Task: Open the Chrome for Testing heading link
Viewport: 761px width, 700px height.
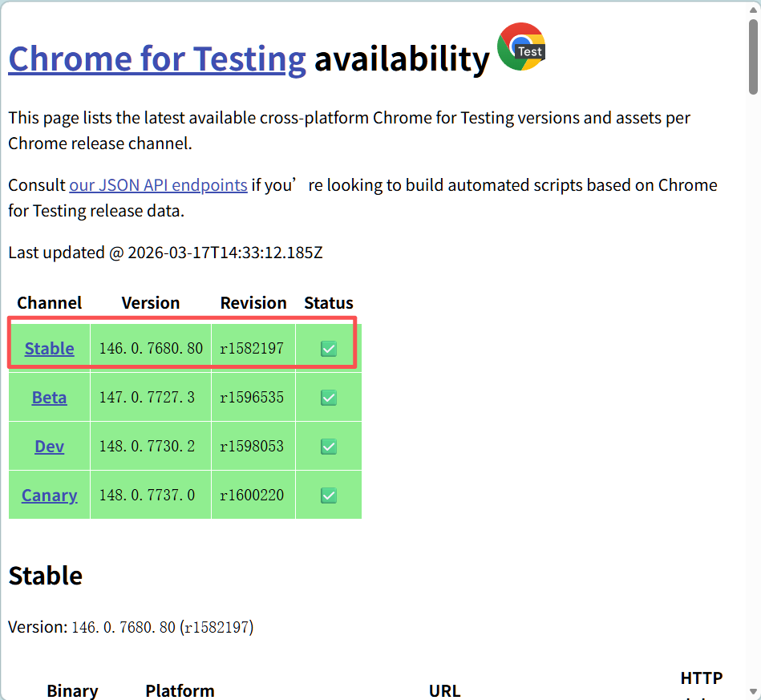Action: tap(157, 59)
